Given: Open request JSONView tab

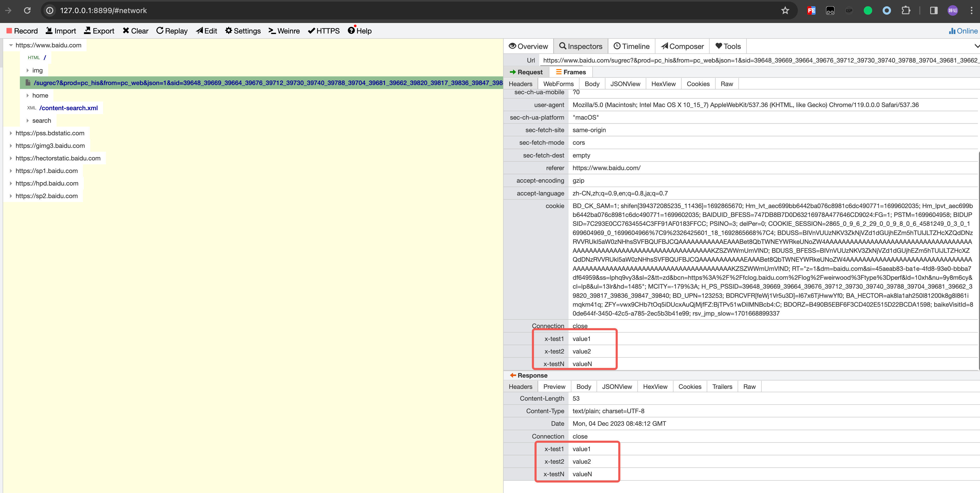Looking at the screenshot, I should pos(625,84).
